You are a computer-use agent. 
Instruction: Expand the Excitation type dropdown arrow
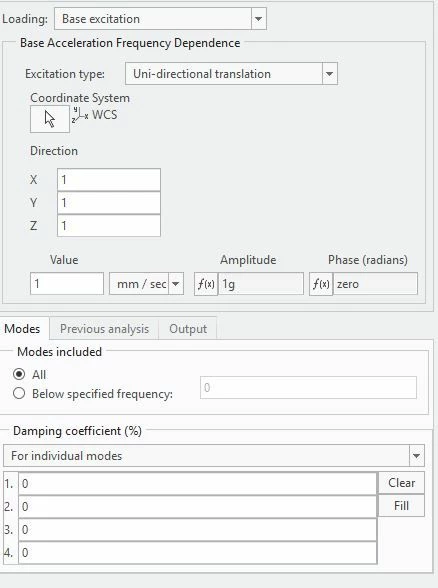[329, 74]
